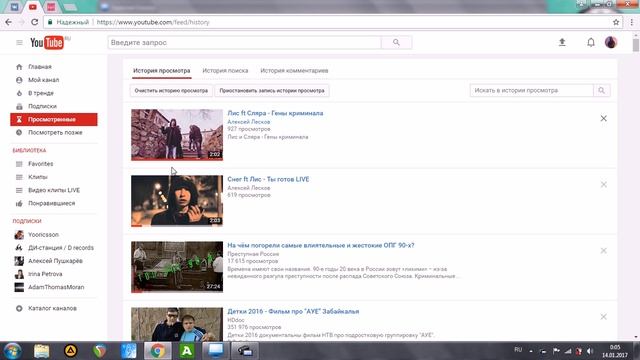Open title 'Детки 2016 - Фильм про АУЕ'

[x=293, y=311]
